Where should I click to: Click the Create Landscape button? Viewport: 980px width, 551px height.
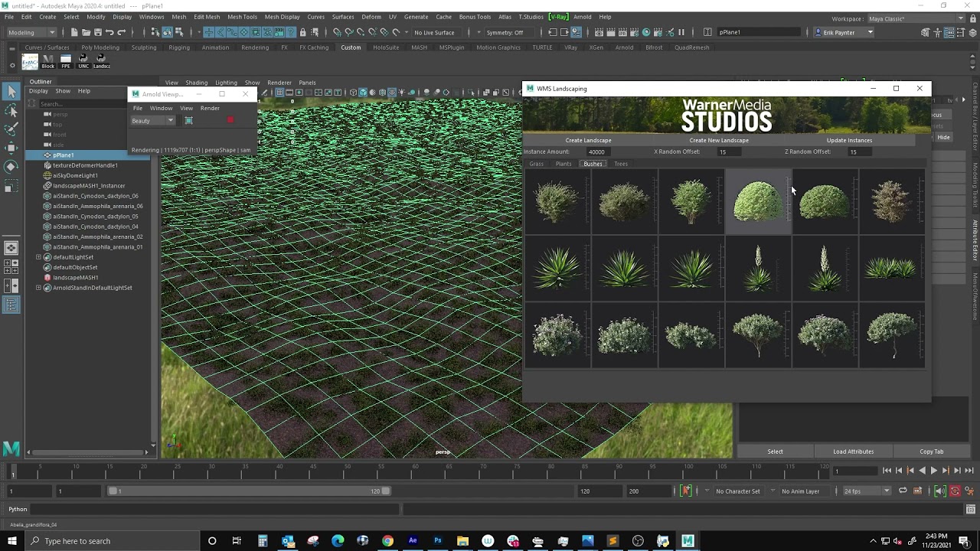(588, 140)
